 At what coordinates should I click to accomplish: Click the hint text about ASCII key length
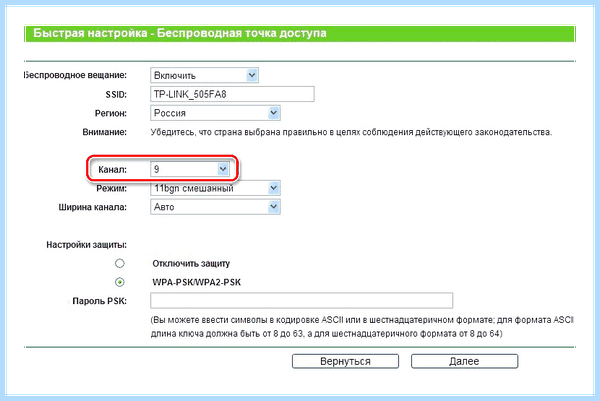pos(362,327)
